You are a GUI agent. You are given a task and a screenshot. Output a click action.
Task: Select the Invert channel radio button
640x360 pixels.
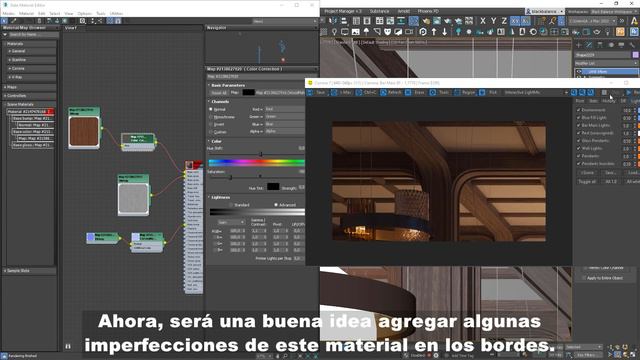211,124
